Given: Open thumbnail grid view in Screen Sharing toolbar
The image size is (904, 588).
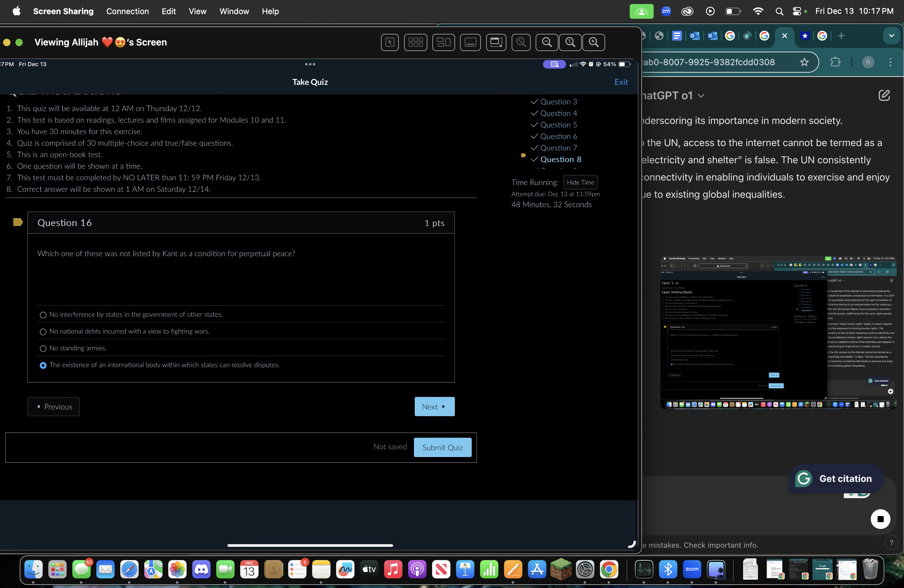Looking at the screenshot, I should point(415,42).
